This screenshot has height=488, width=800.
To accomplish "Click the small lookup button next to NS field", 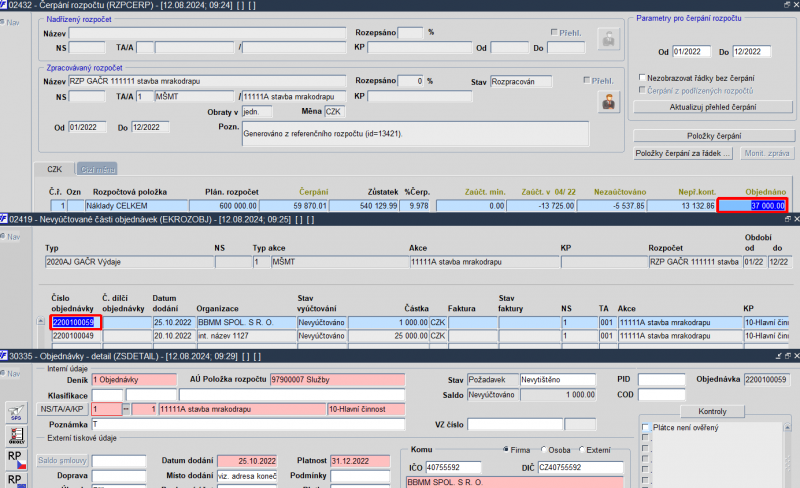I will 126,409.
